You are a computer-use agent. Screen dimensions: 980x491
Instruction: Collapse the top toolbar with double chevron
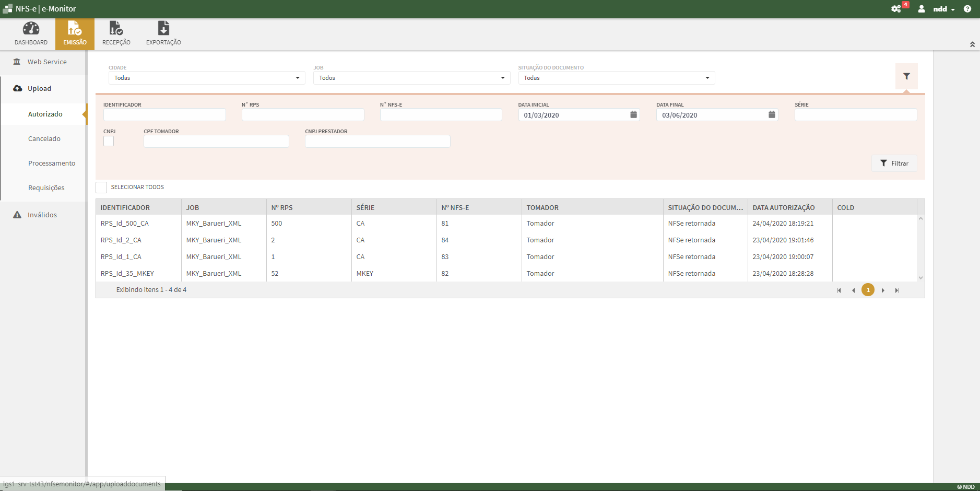(972, 44)
